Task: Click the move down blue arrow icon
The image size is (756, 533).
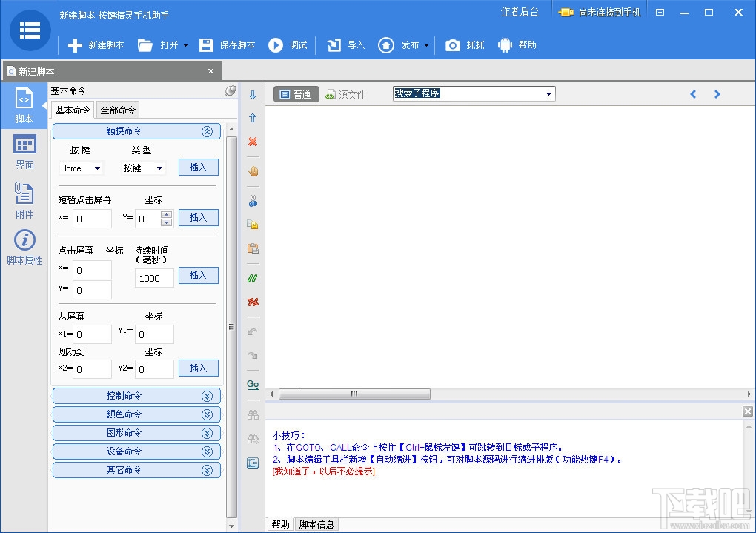Action: 253,95
